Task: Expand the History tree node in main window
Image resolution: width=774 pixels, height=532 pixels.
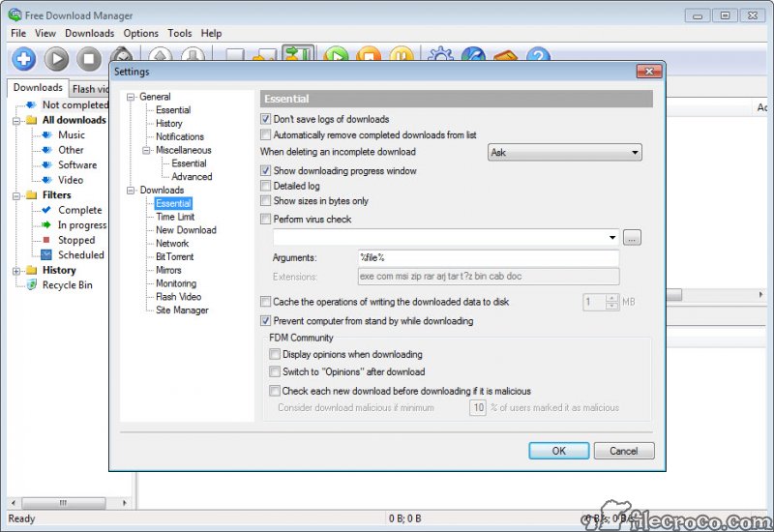Action: [x=16, y=271]
